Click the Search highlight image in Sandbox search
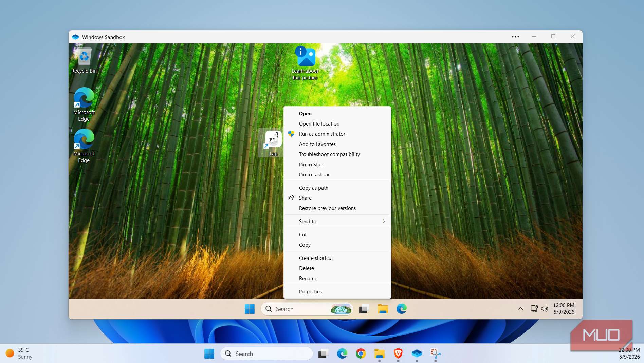The width and height of the screenshot is (644, 363). point(341,309)
